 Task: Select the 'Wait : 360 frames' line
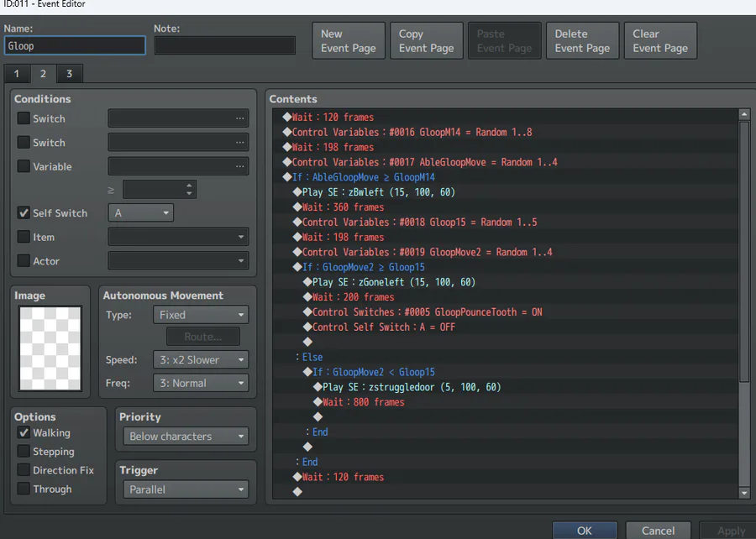point(505,207)
